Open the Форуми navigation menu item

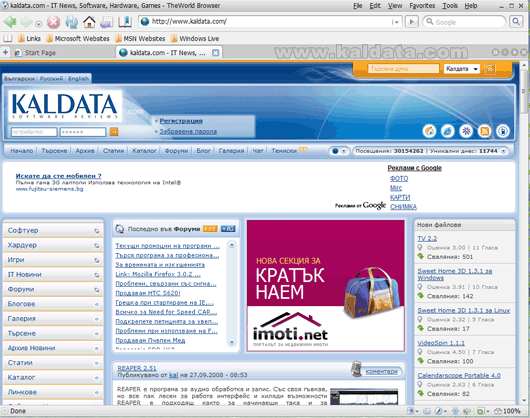tap(176, 151)
